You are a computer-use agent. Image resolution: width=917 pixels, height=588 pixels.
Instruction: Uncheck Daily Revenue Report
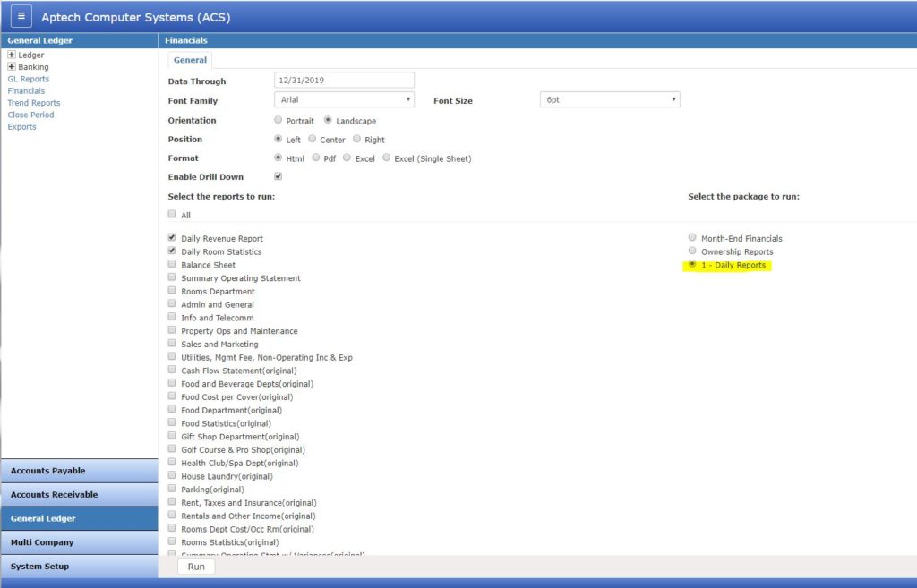(x=171, y=237)
